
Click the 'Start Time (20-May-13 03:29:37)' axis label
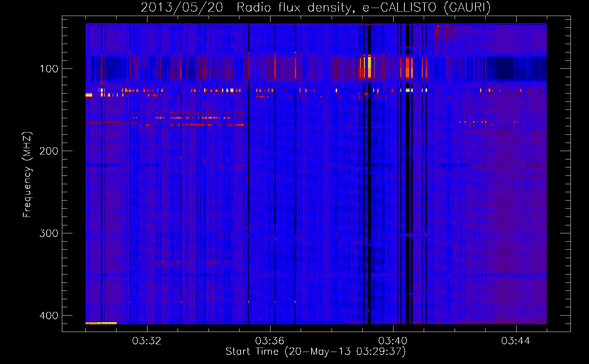[x=316, y=352]
